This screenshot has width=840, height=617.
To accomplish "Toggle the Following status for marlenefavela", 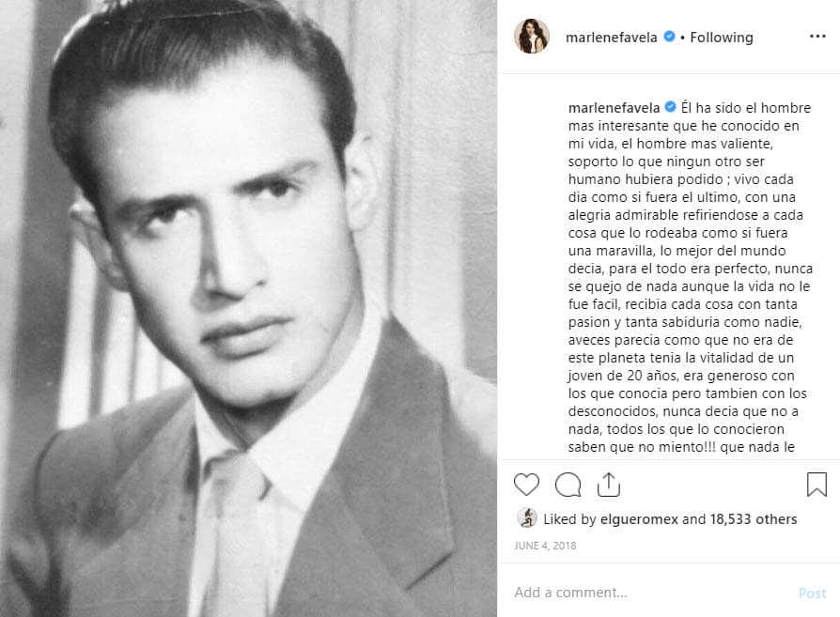I will pos(722,37).
